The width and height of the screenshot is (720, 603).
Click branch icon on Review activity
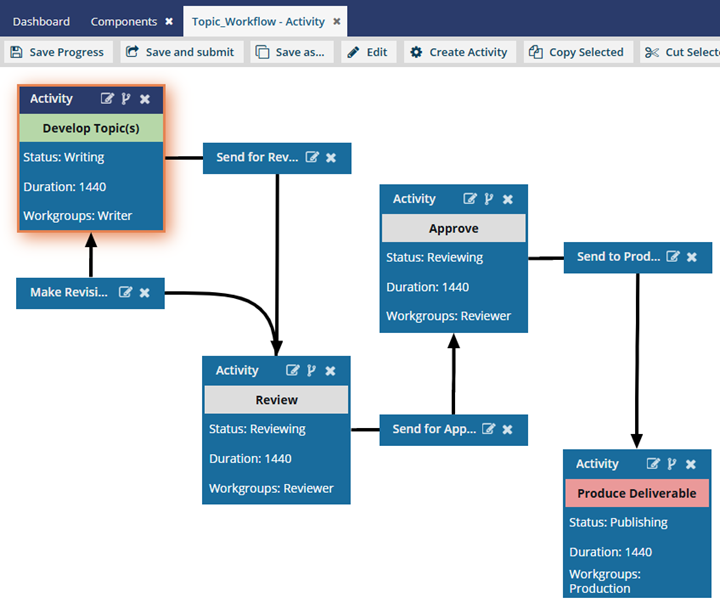coord(312,371)
